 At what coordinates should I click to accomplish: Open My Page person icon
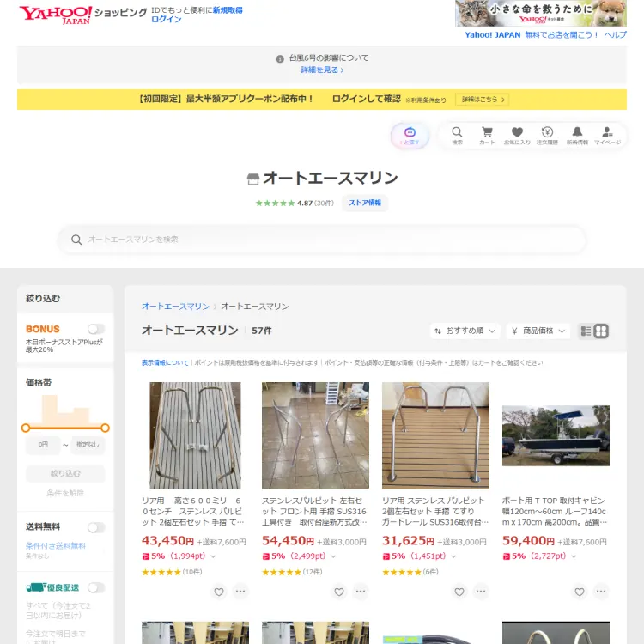(607, 136)
